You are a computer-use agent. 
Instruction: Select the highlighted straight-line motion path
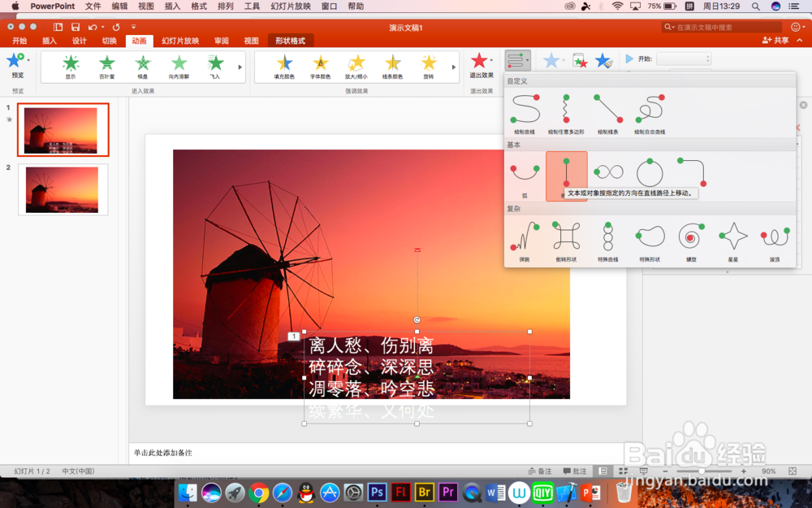(567, 176)
